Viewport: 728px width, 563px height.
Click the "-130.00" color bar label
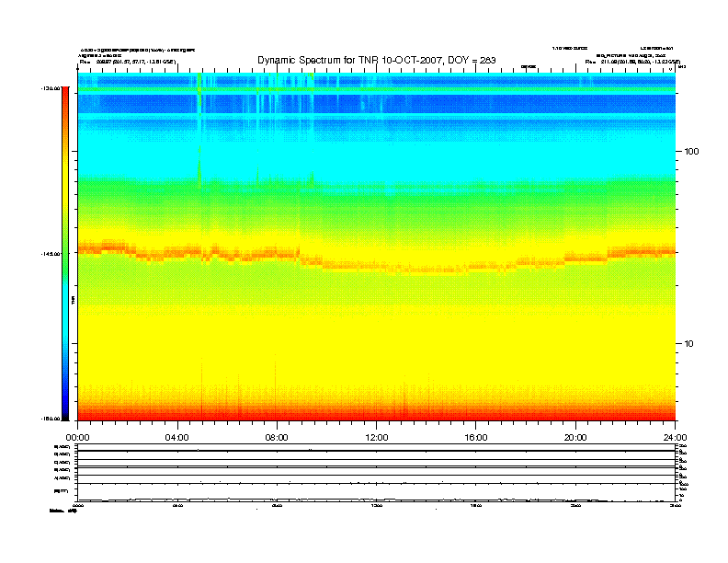click(51, 88)
